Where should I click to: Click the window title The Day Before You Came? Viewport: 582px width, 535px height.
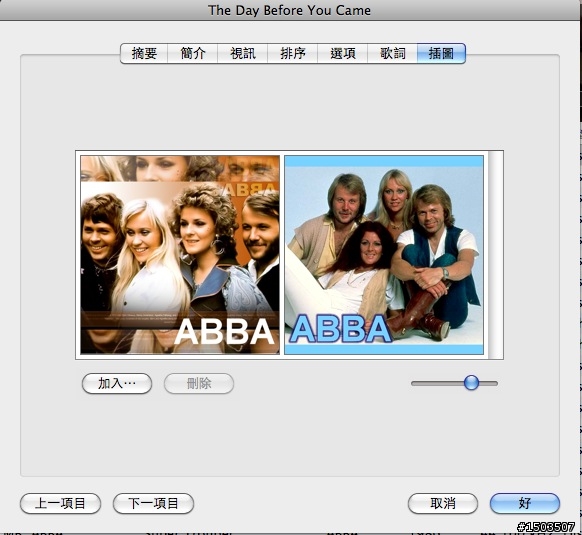click(x=289, y=10)
